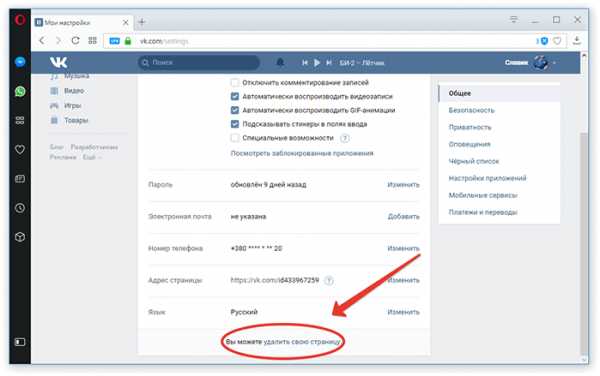600x376 pixels.
Task: Enable Отключить комментирование записей checkbox
Action: [235, 83]
